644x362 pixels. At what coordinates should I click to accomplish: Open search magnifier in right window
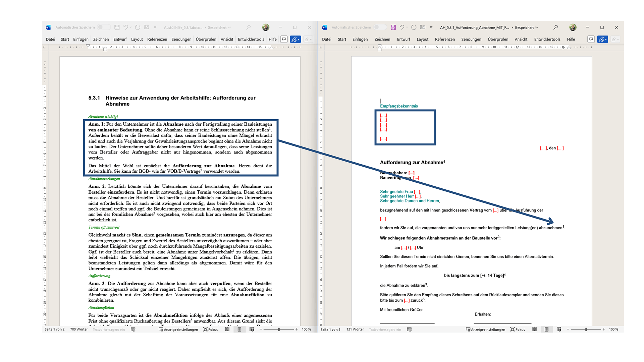555,27
